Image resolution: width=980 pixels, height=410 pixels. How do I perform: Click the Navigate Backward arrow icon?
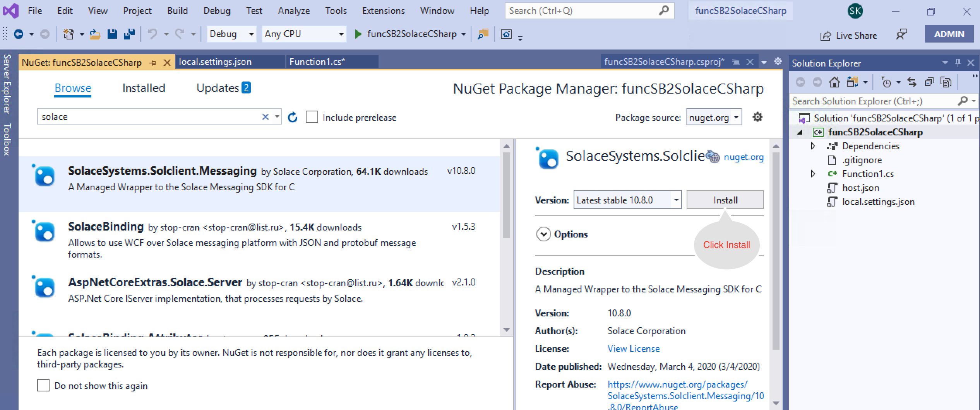click(18, 34)
